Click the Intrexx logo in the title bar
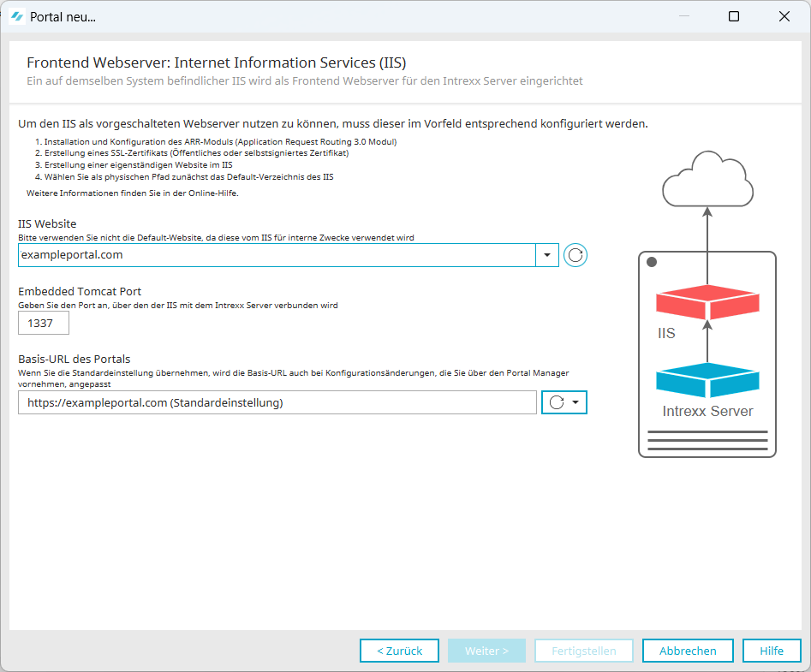Viewport: 811px width, 672px height. pyautogui.click(x=16, y=16)
